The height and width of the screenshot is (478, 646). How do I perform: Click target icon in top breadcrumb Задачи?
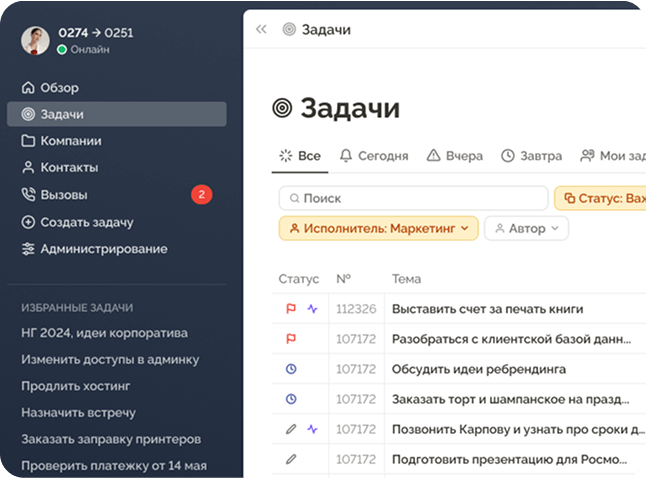tap(289, 29)
